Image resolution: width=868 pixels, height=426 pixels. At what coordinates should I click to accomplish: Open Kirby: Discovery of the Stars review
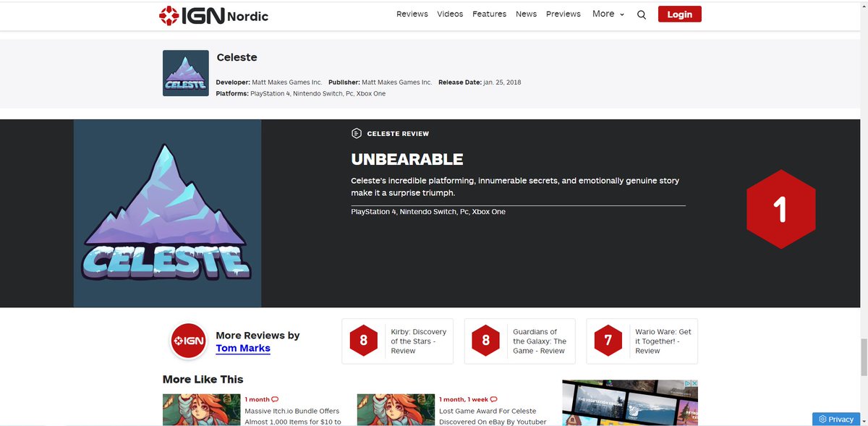(x=419, y=341)
